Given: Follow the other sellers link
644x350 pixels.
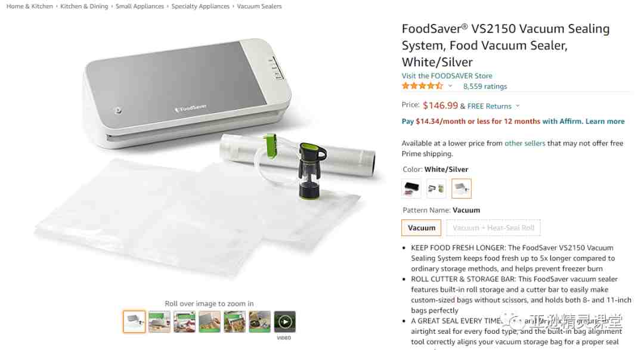Looking at the screenshot, I should 525,143.
